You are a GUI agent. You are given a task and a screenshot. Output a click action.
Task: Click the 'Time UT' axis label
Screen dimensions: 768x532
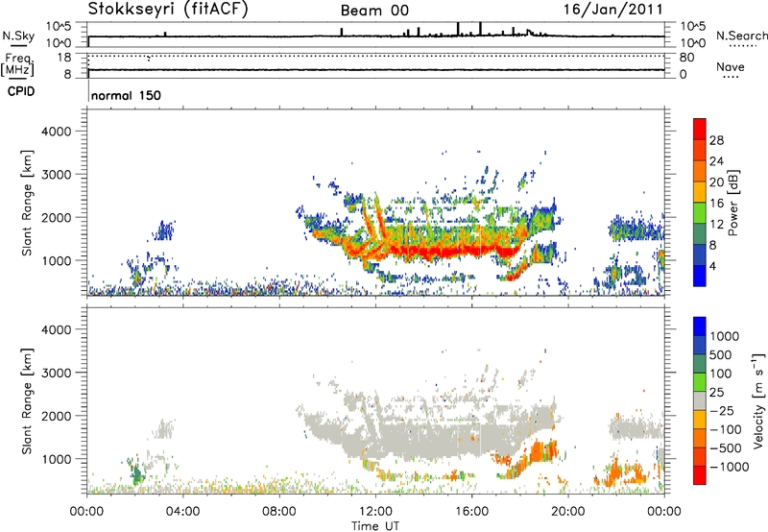point(375,525)
